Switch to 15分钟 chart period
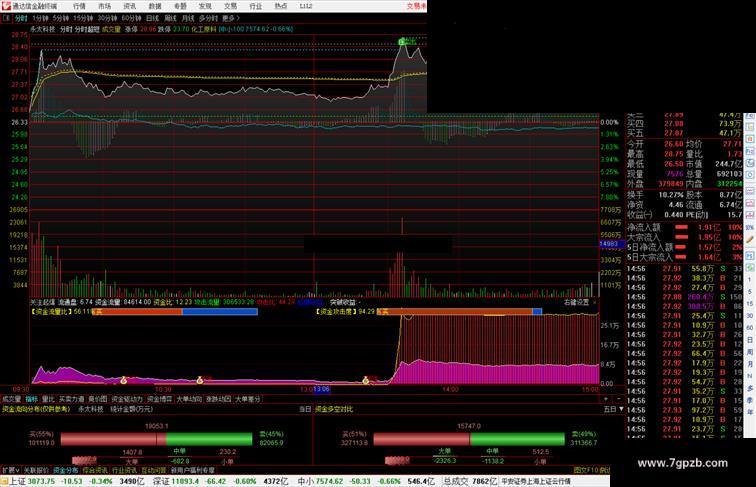This screenshot has width=756, height=487. (x=83, y=18)
